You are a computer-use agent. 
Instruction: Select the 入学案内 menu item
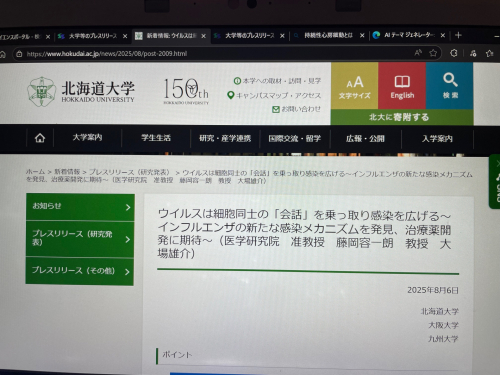(x=437, y=139)
